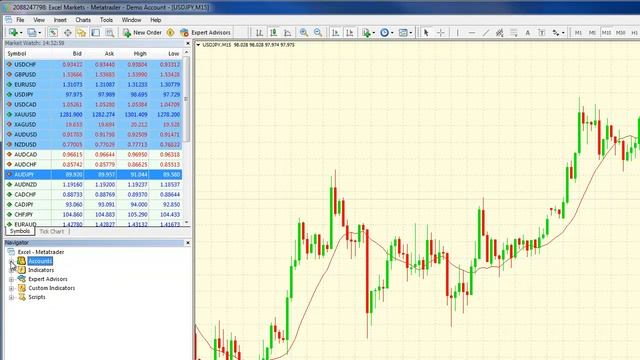640x360 pixels.
Task: Toggle the Terminal window toolbar icon
Action: [x=95, y=32]
